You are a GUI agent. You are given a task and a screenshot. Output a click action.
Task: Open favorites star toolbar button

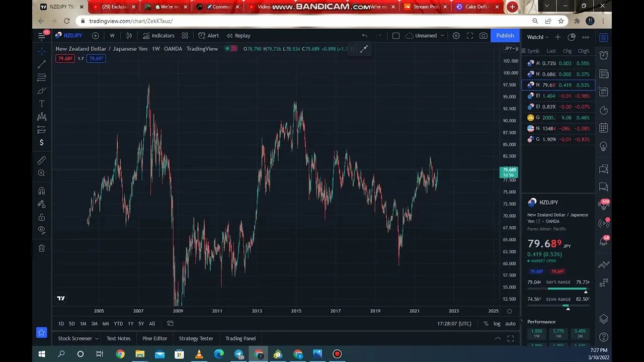tap(42, 333)
